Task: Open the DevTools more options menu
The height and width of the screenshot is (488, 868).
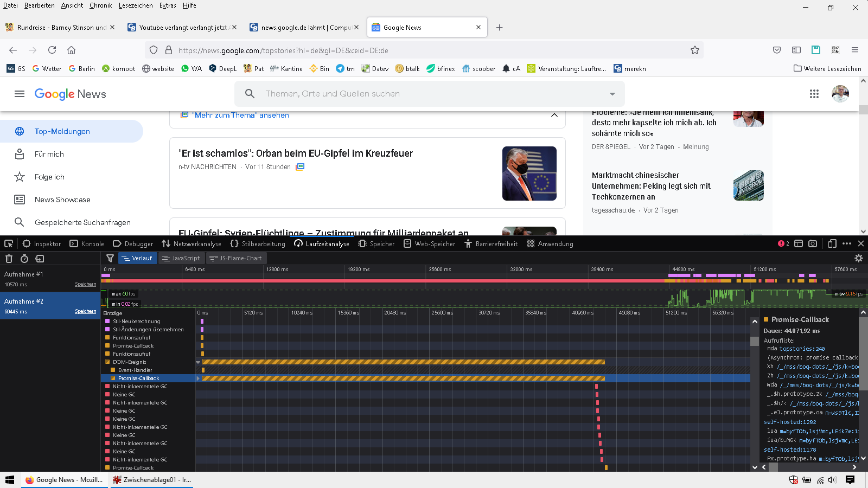Action: [847, 244]
